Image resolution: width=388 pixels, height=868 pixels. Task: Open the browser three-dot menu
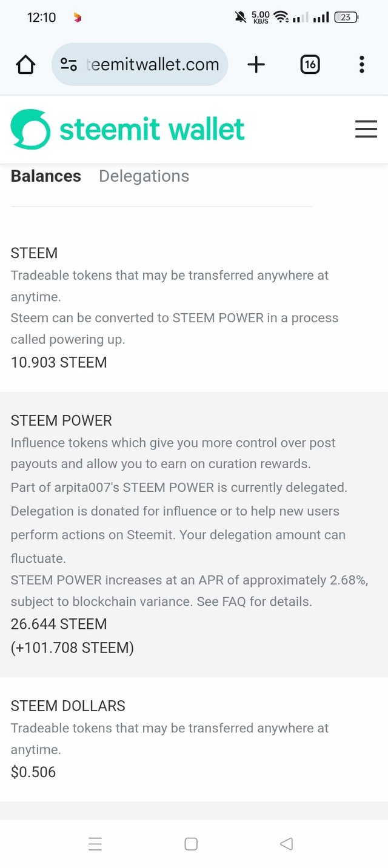click(x=361, y=64)
